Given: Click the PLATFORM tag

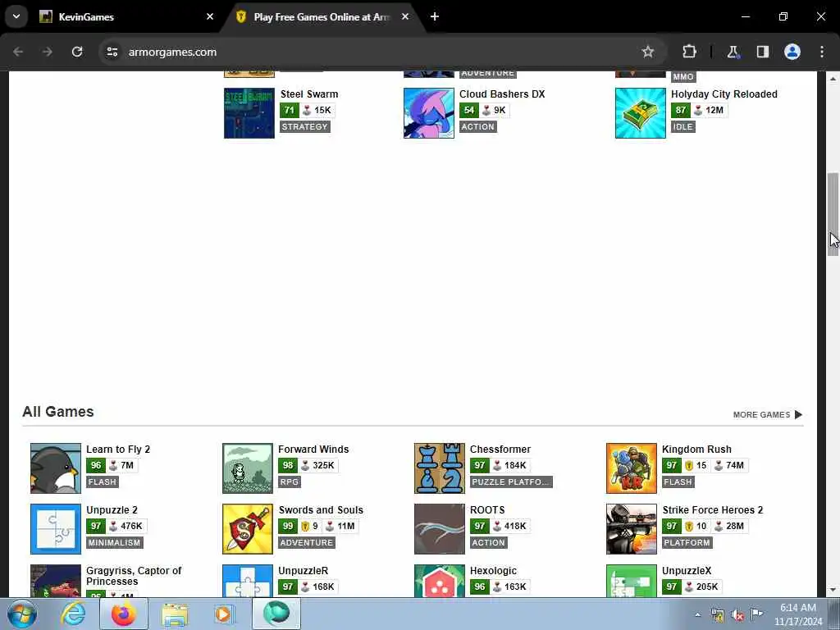Looking at the screenshot, I should coord(687,543).
